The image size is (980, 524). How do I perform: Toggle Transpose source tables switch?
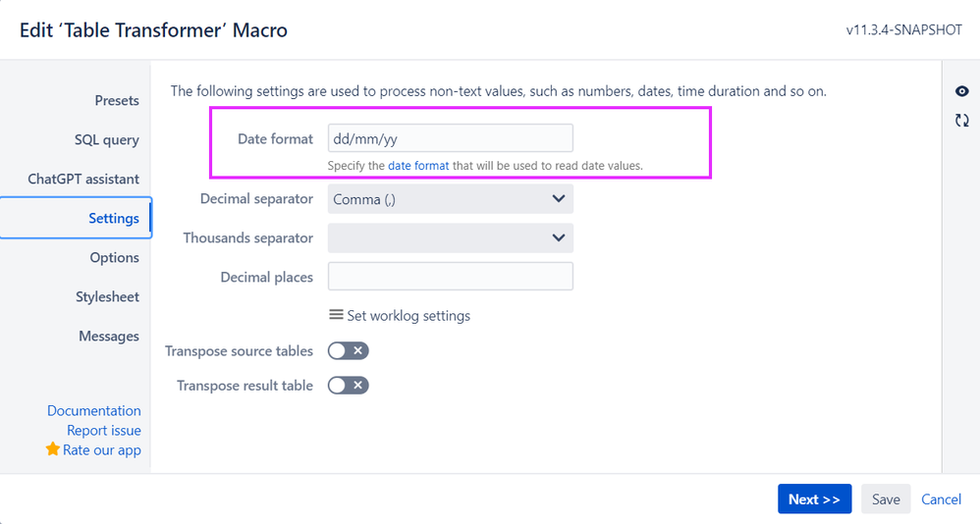coord(349,351)
